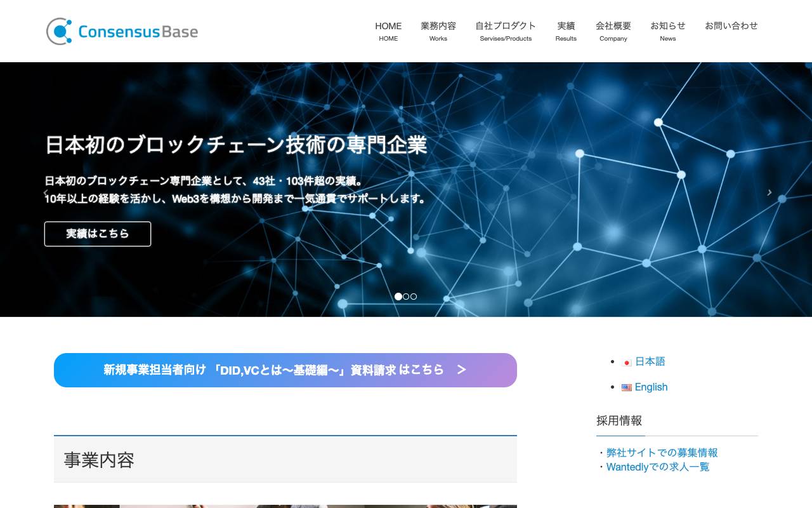Switch language to English

(652, 387)
